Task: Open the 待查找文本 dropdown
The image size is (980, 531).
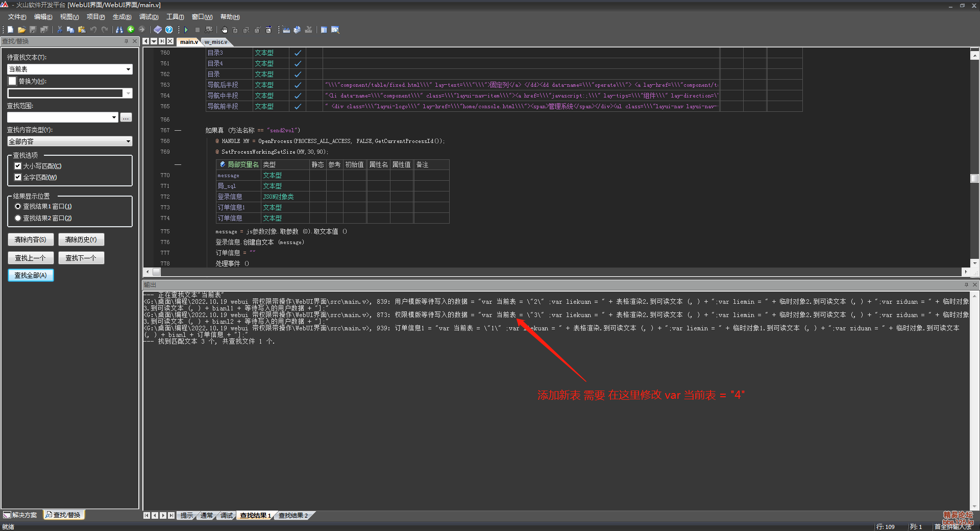Action: 128,69
